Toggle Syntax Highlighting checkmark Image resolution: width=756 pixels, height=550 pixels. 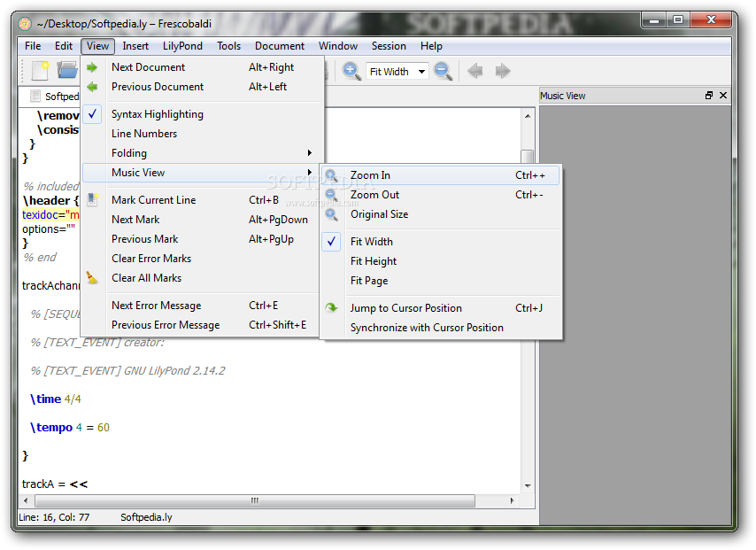92,114
